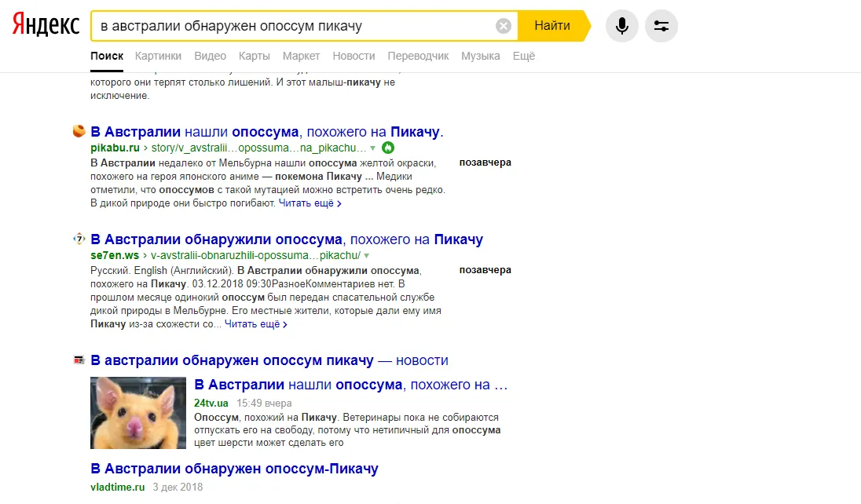Open the Музыка tab
The height and width of the screenshot is (504, 861).
(x=481, y=56)
